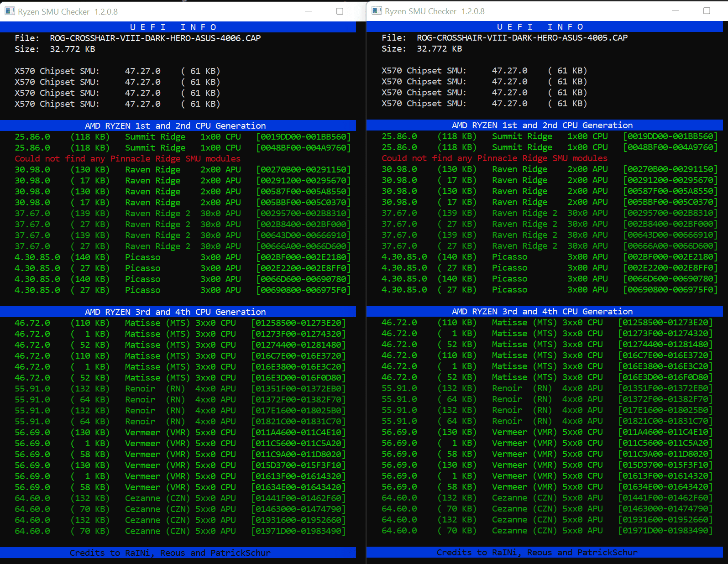Image resolution: width=728 pixels, height=564 pixels.
Task: Click Matisse address [016E3D00-016F0D80] in the 4005 window
Action: [x=665, y=377]
